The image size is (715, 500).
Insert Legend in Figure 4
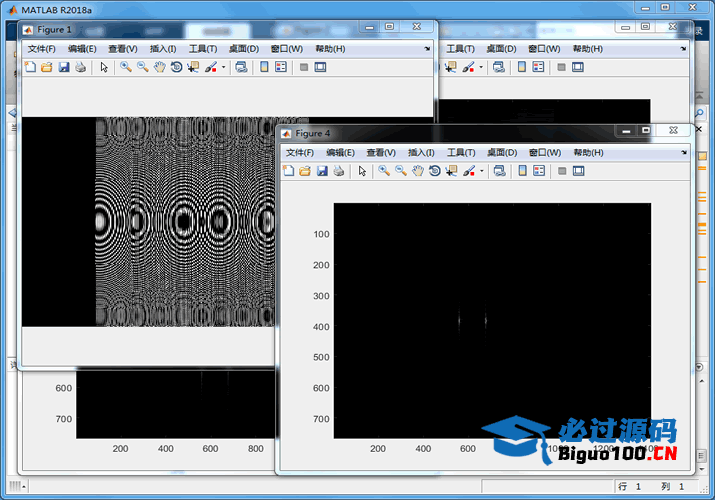coord(539,171)
